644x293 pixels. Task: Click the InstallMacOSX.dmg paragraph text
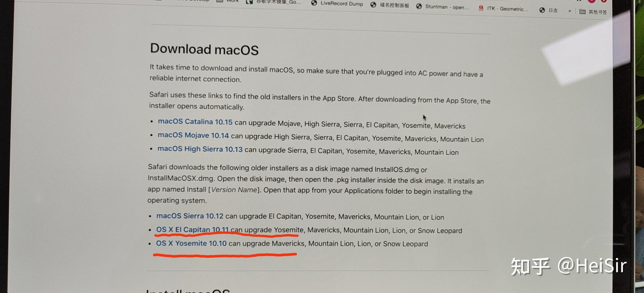coord(181,178)
